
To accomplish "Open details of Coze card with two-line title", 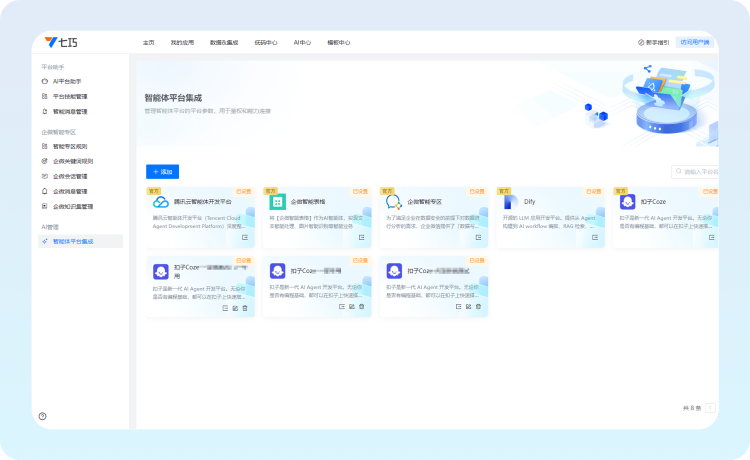I will pyautogui.click(x=225, y=308).
